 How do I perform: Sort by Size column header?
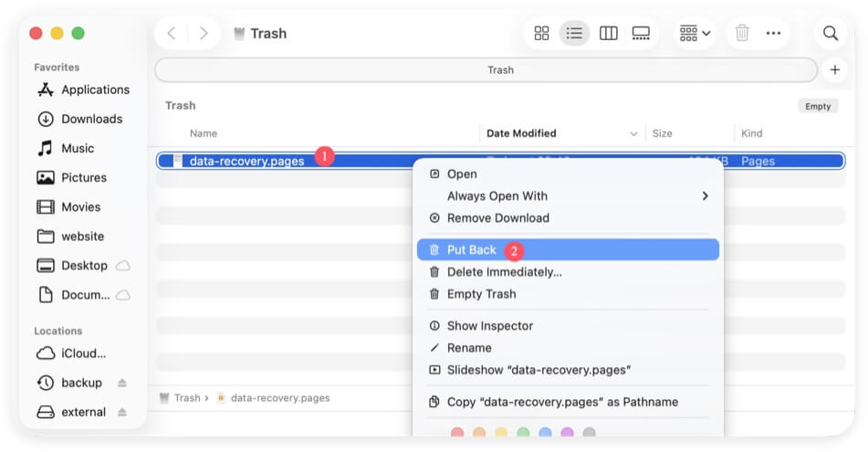coord(662,133)
